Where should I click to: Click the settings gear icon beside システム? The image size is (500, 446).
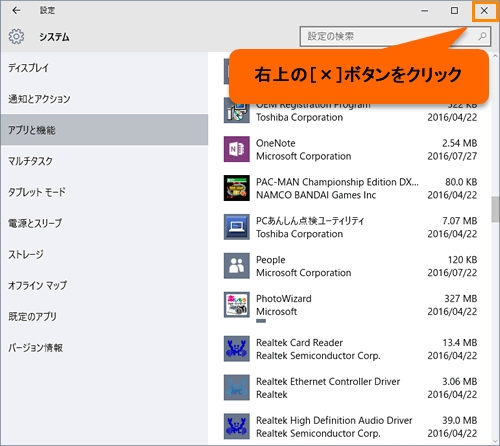click(16, 37)
